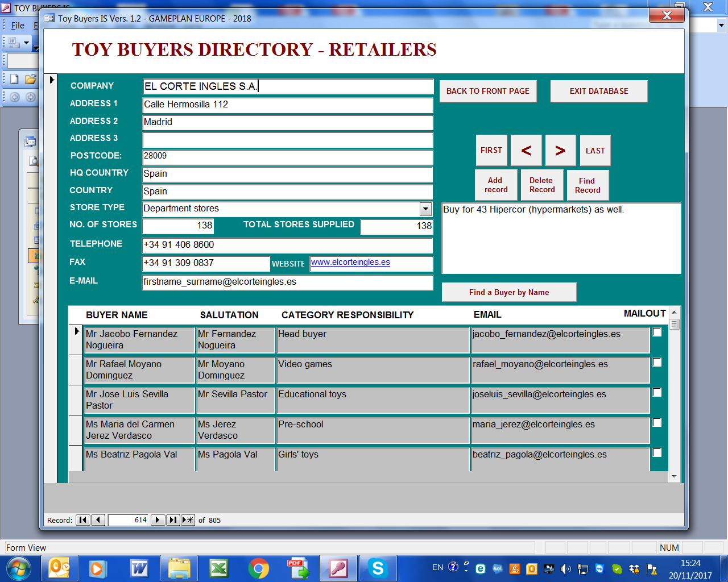Click Find a Buyer by Name button
728x582 pixels.
click(x=509, y=292)
